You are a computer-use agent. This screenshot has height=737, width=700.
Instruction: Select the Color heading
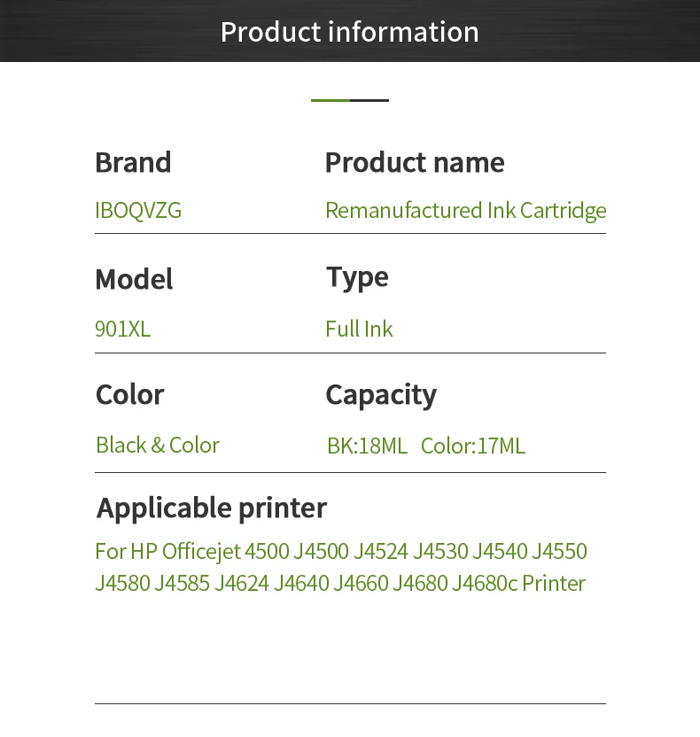pos(129,394)
